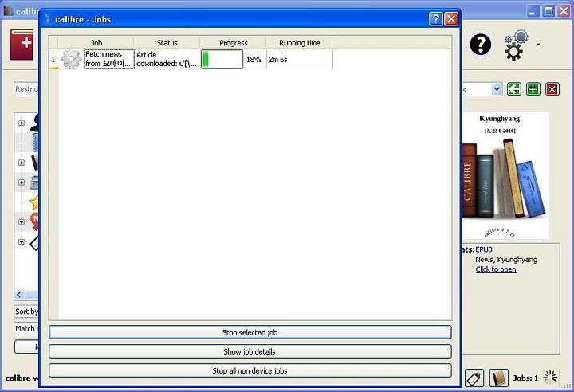Screen dimensions: 574x392
Task: Toggle tag browser icon in status bar
Action: click(474, 378)
